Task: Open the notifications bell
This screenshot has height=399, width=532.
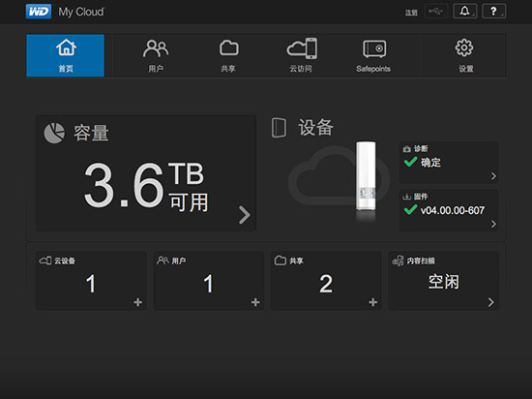Action: (x=465, y=12)
